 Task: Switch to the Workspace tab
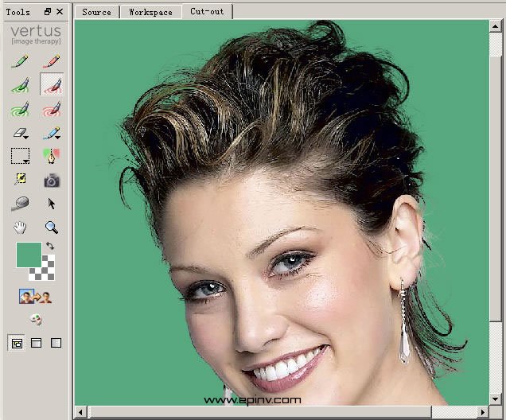[150, 12]
